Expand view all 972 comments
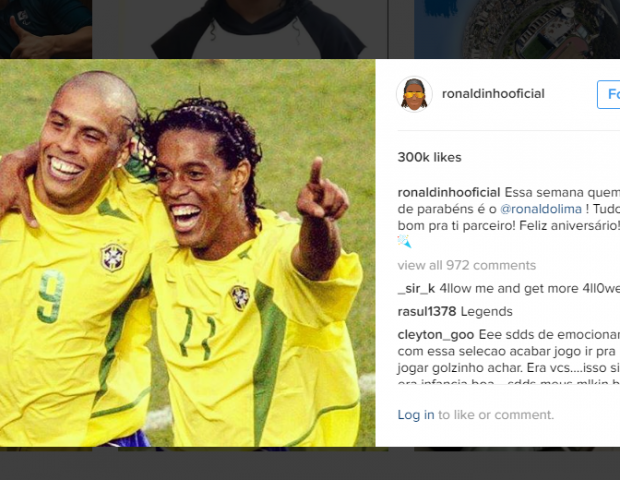This screenshot has height=480, width=620. pos(467,265)
